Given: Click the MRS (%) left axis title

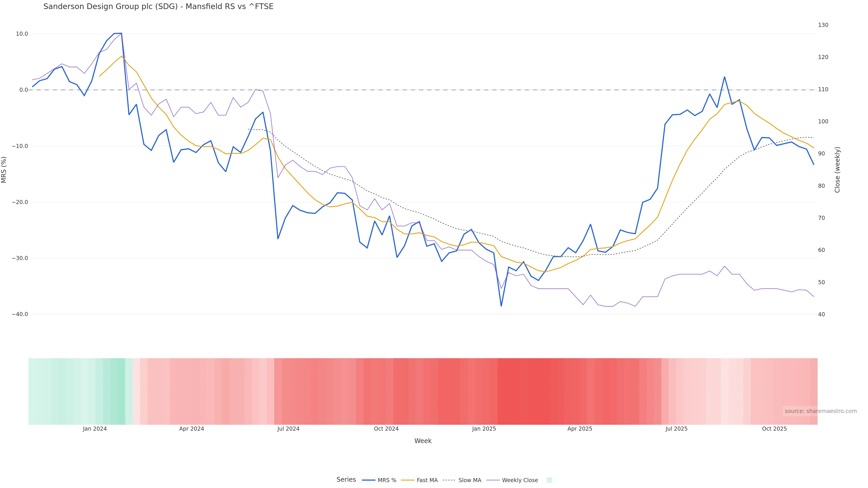Looking at the screenshot, I should point(4,170).
